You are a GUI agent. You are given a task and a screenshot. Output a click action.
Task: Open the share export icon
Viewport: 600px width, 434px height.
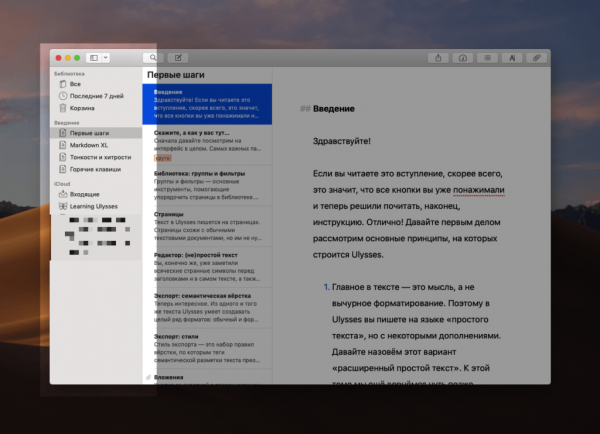(438, 58)
